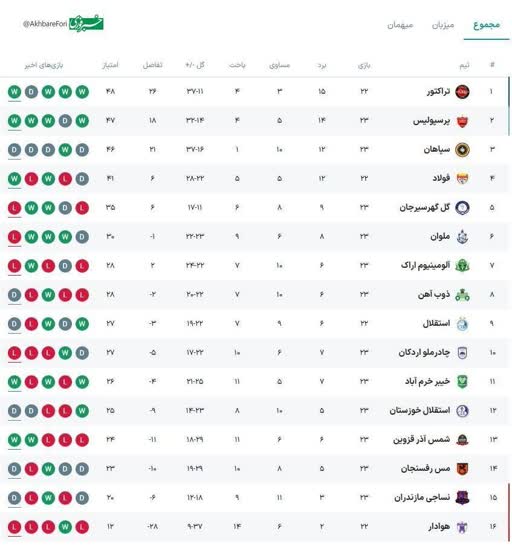Click the Mes Rafsanjan logo
The width and height of the screenshot is (512, 547).
462,469
